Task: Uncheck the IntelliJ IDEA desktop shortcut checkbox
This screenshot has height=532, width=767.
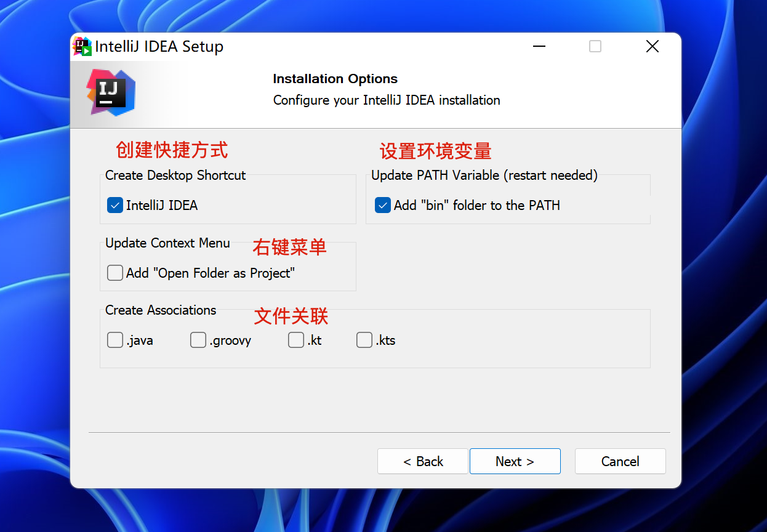Action: pyautogui.click(x=115, y=205)
